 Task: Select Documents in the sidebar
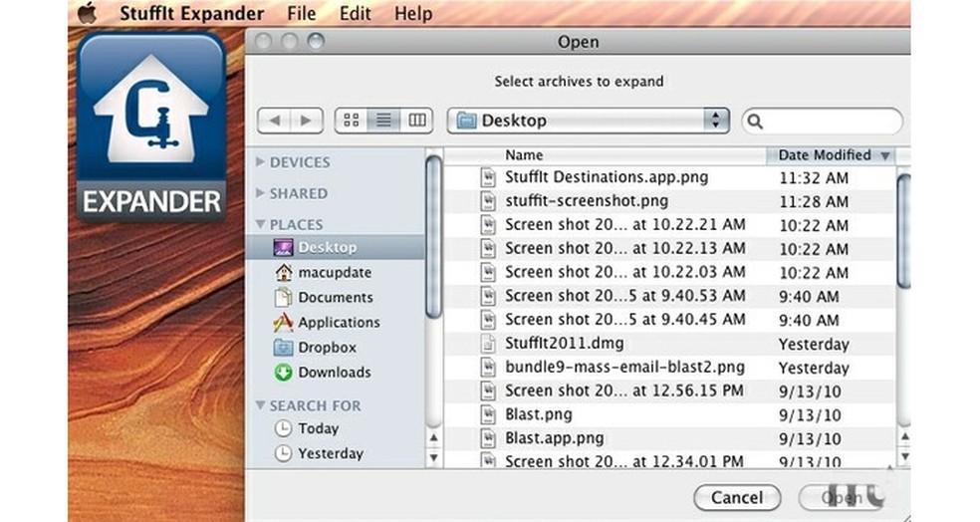coord(335,298)
